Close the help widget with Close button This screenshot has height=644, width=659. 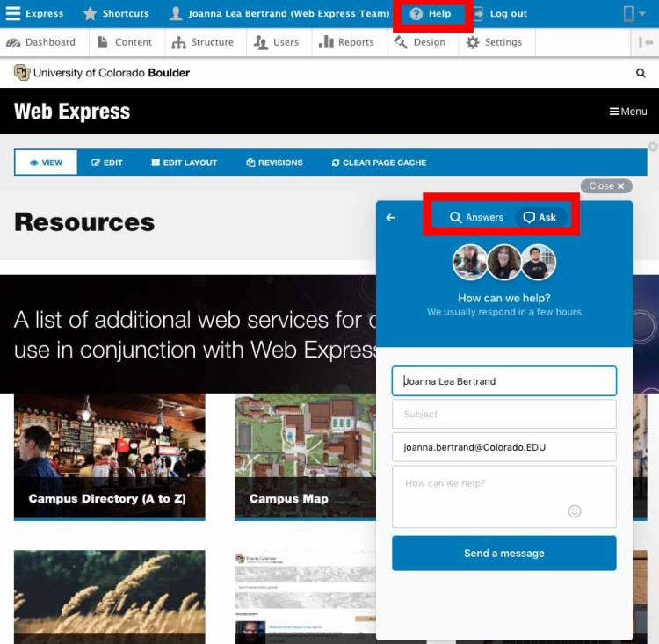pyautogui.click(x=606, y=185)
